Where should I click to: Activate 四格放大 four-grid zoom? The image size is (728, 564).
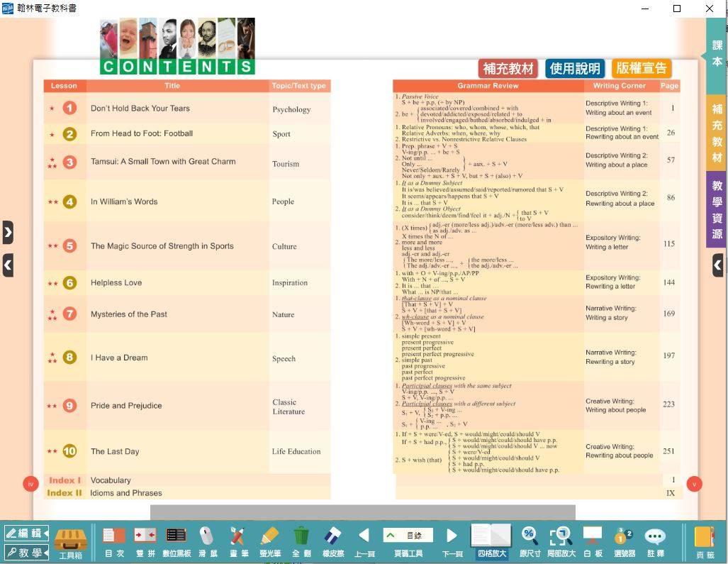492,542
